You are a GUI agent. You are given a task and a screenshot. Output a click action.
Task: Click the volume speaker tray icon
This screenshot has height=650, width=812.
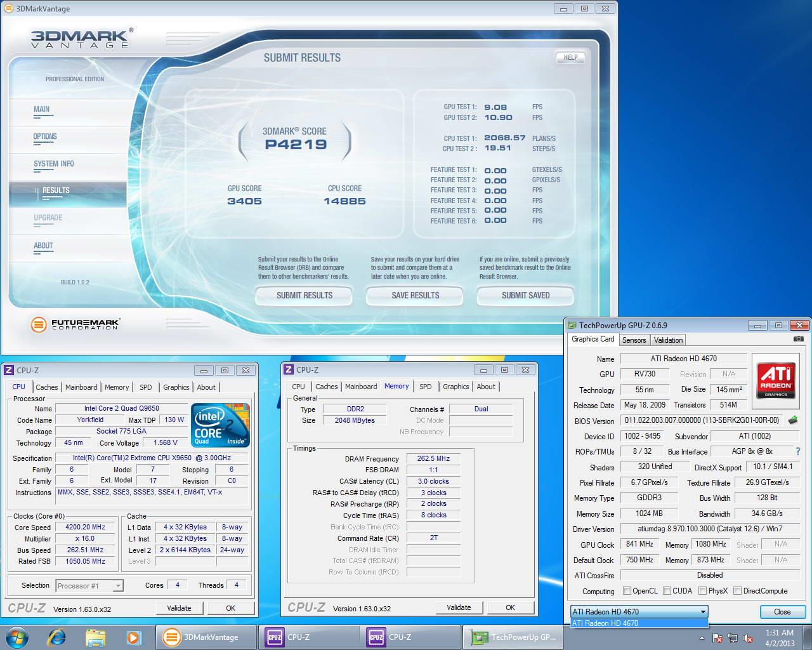(749, 638)
